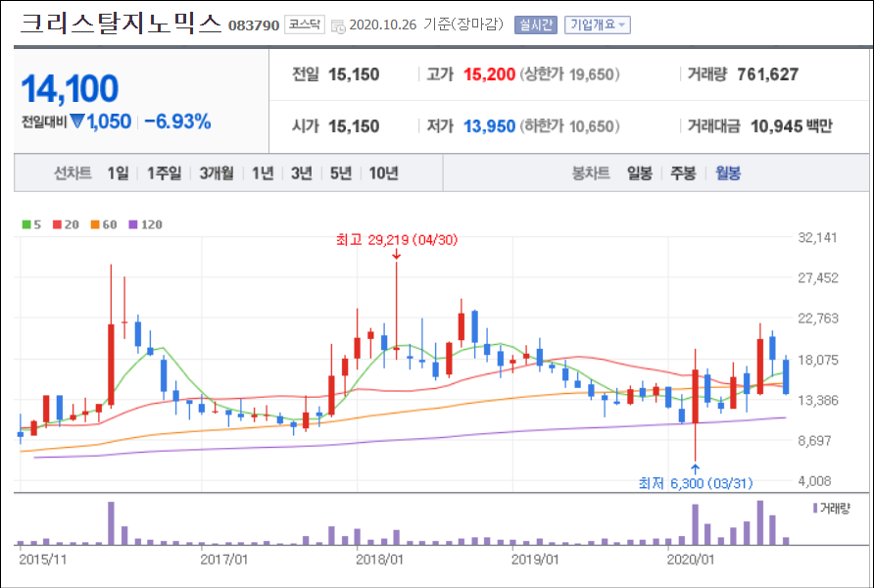Click the 코스닥 market badge

[305, 24]
